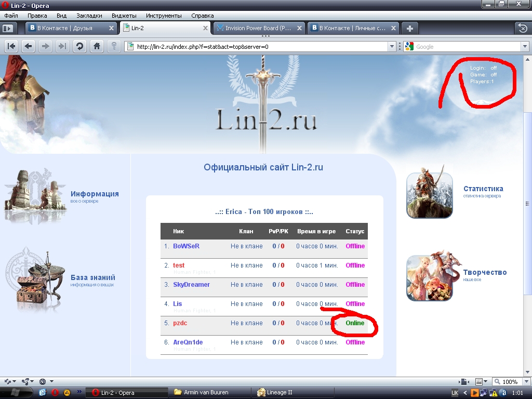Click the Opera Turbo status bar icon
The image size is (532, 399).
(43, 381)
